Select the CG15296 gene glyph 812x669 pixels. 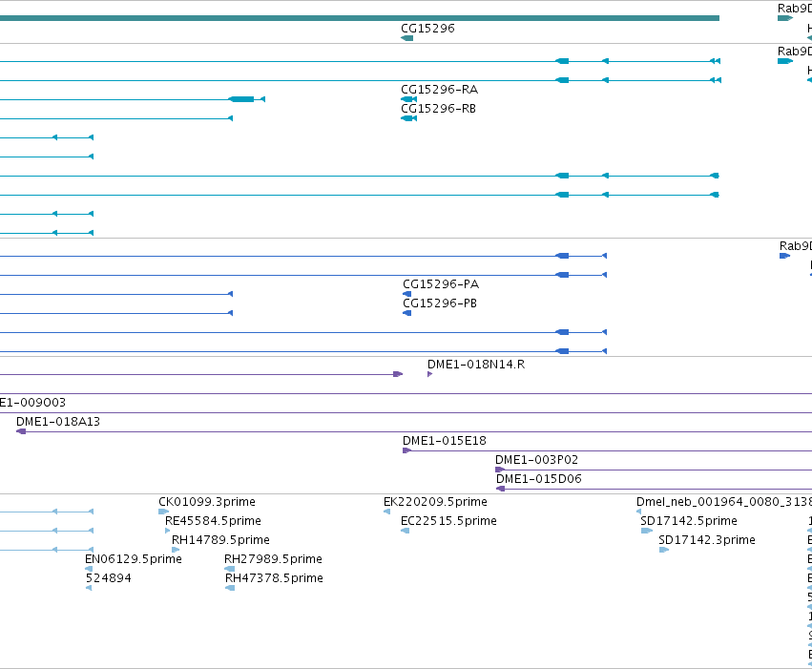point(407,38)
